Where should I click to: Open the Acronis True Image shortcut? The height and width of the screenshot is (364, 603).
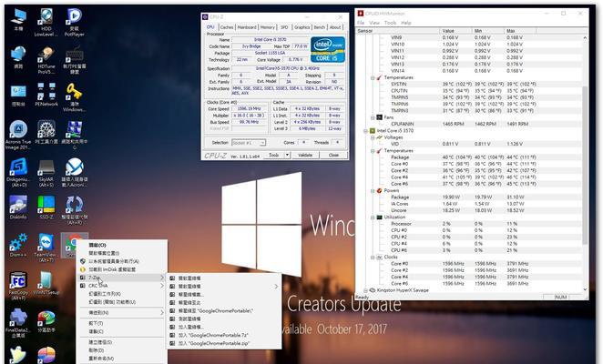coord(18,135)
